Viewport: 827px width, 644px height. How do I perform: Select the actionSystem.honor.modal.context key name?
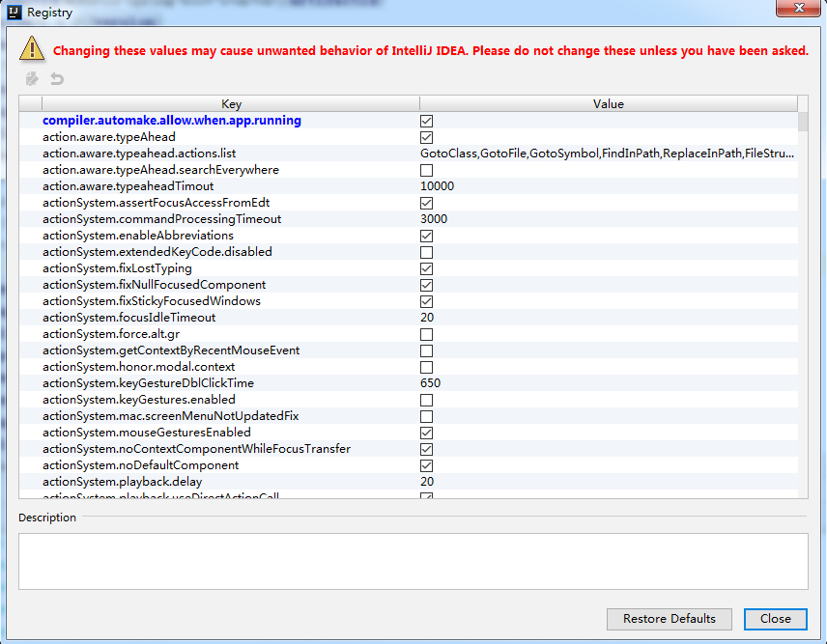tap(138, 367)
